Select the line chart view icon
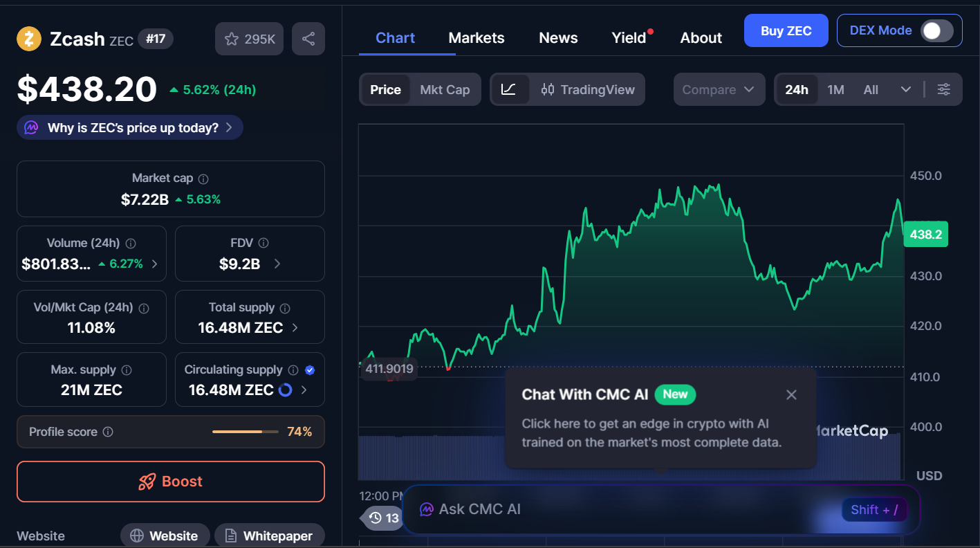Screen dimensions: 980x548 pos(509,89)
